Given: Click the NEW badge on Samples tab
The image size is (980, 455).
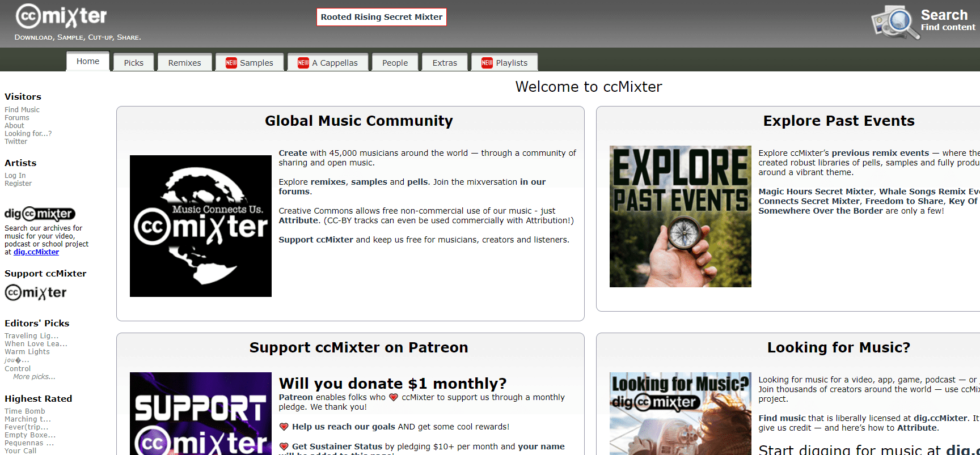Looking at the screenshot, I should tap(231, 63).
